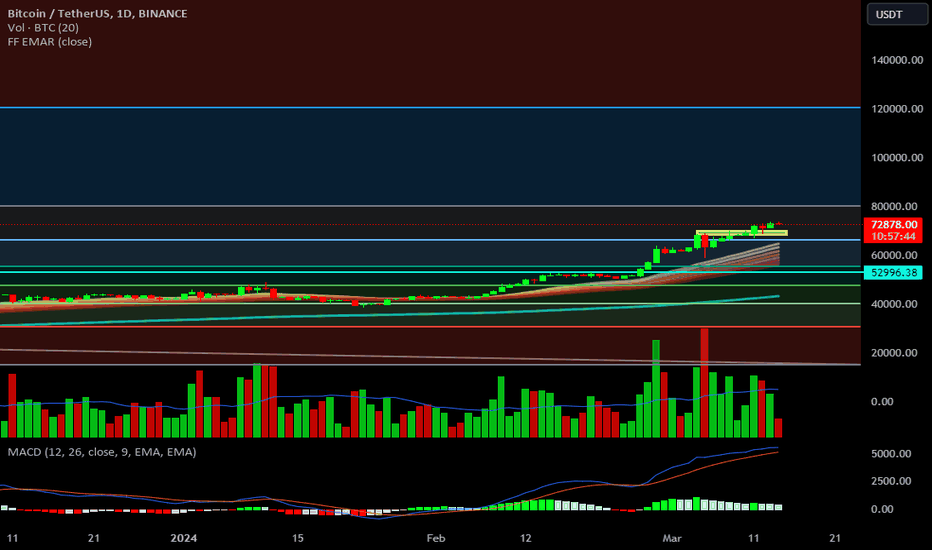Click the 12 date label on time axis
The width and height of the screenshot is (932, 550).
[x=525, y=538]
